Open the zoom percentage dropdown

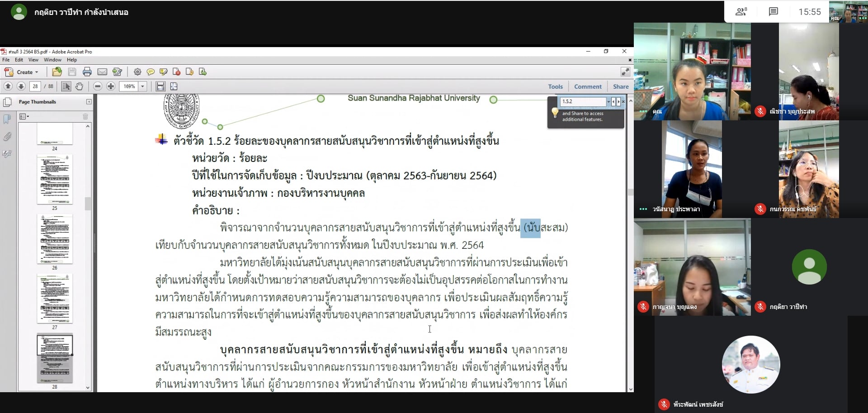(143, 86)
